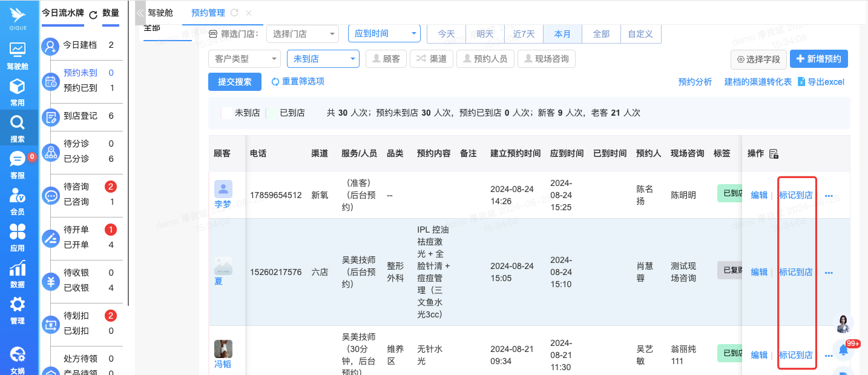Expand the 选择门店 dropdown
The width and height of the screenshot is (868, 375).
click(302, 34)
